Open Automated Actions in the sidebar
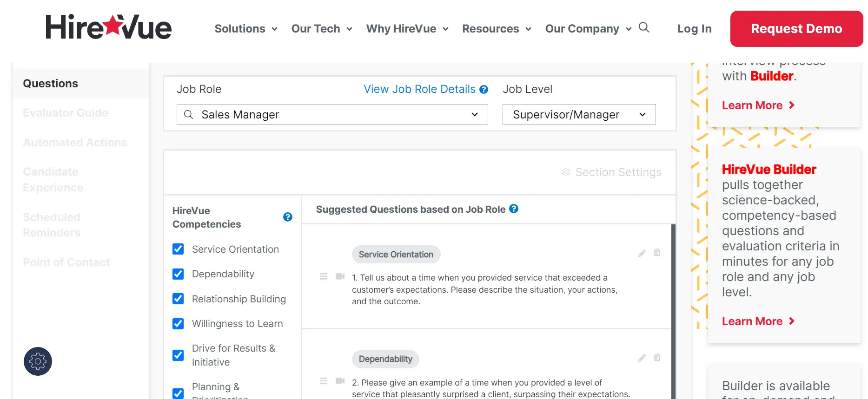This screenshot has height=399, width=868. [x=75, y=143]
